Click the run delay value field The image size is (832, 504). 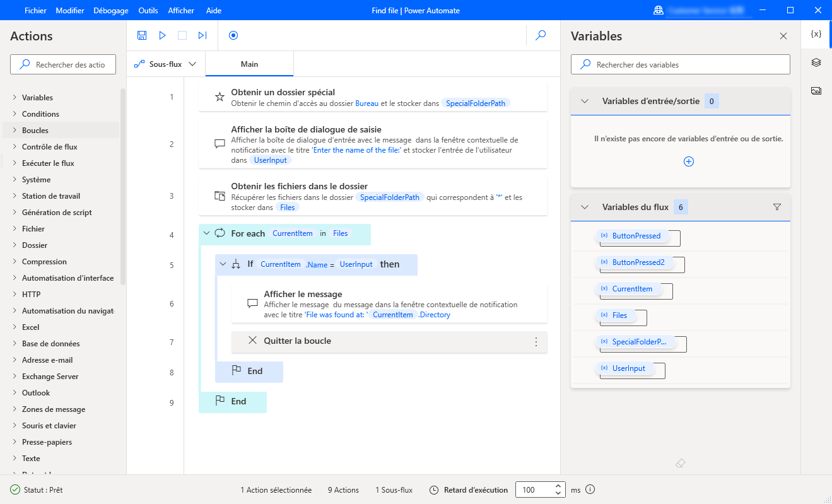tap(534, 489)
